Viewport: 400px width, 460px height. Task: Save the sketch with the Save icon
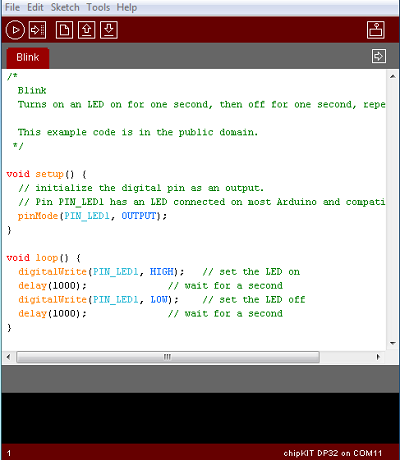pos(109,30)
